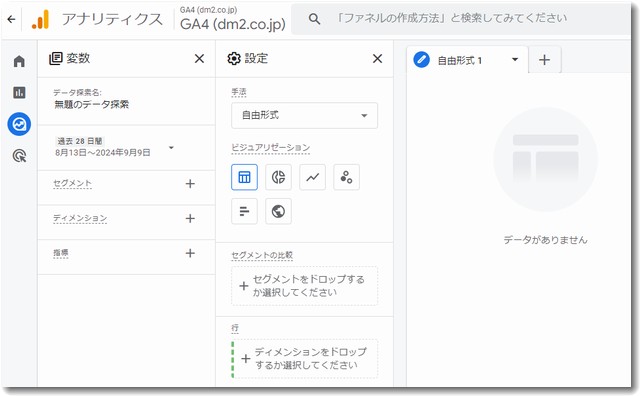
Task: Select the line chart visualization
Action: [x=312, y=177]
